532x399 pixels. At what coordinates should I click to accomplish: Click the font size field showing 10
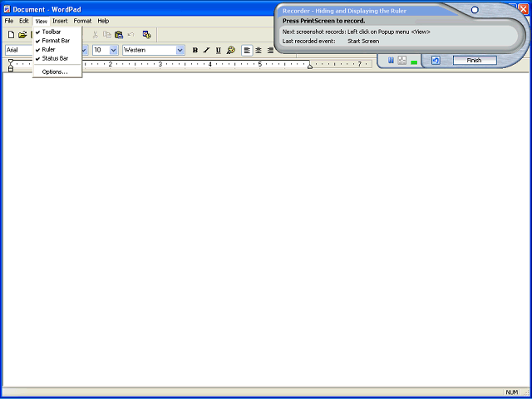tap(101, 50)
